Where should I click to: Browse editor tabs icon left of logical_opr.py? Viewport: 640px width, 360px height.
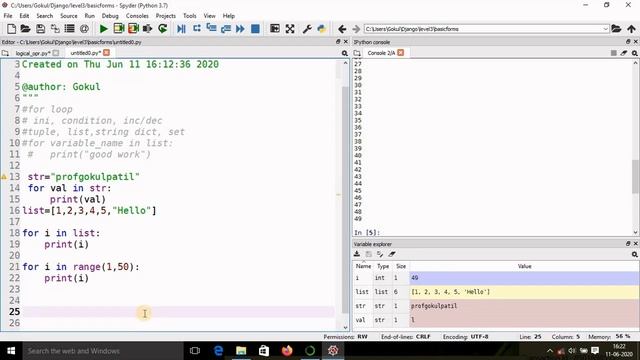coord(5,53)
